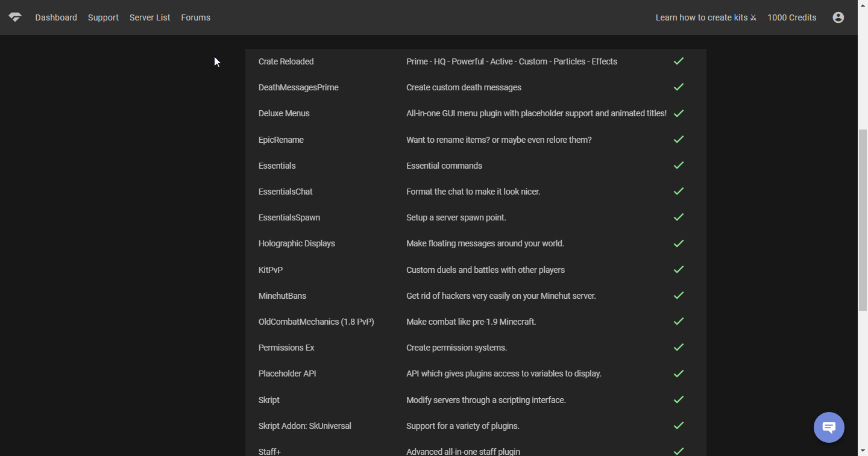
Task: Click the Minehut logo icon
Action: pos(15,17)
